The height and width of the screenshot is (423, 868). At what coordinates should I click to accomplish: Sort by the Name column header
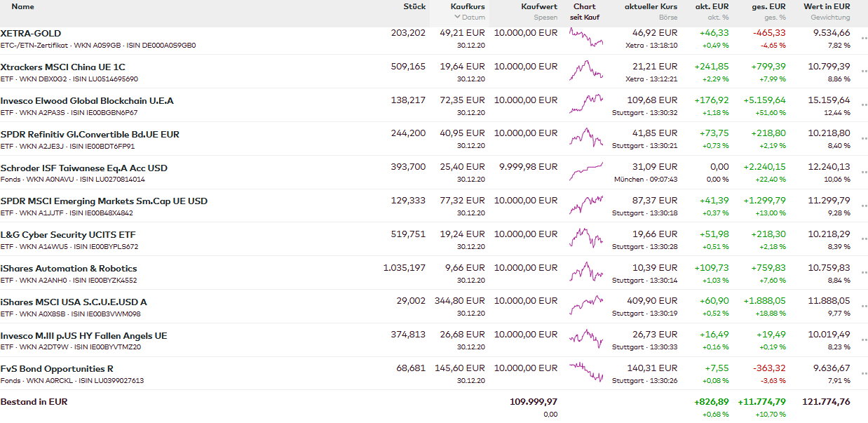pyautogui.click(x=22, y=7)
